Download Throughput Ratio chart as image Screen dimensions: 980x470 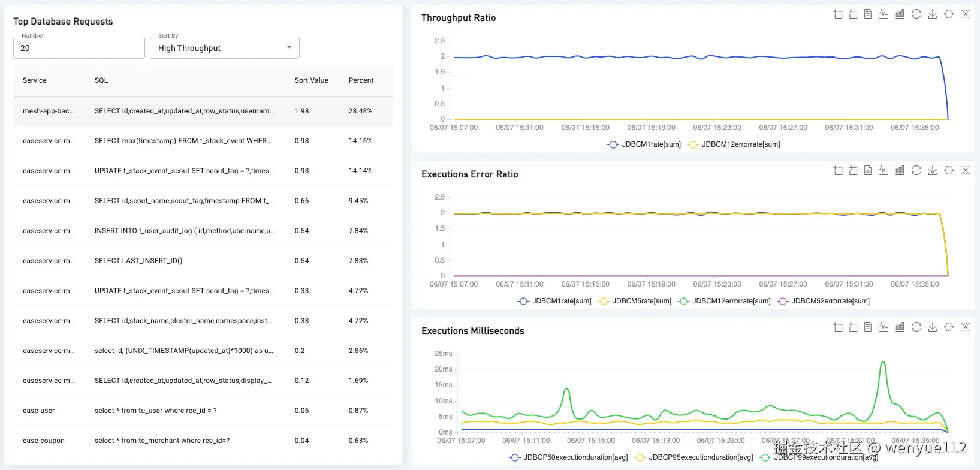click(933, 14)
